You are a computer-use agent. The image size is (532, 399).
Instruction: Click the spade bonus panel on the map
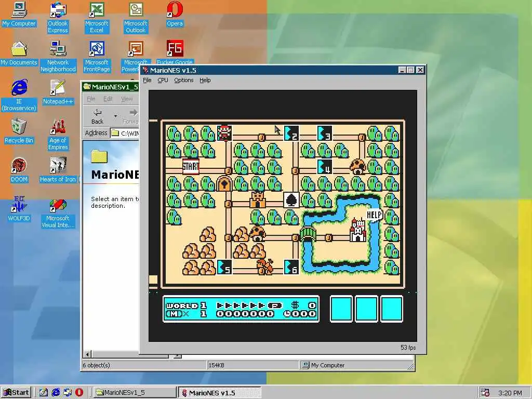pos(291,200)
